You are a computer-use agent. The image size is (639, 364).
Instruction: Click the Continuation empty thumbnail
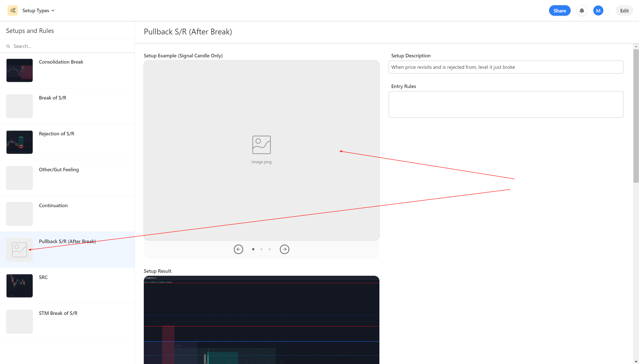point(19,214)
